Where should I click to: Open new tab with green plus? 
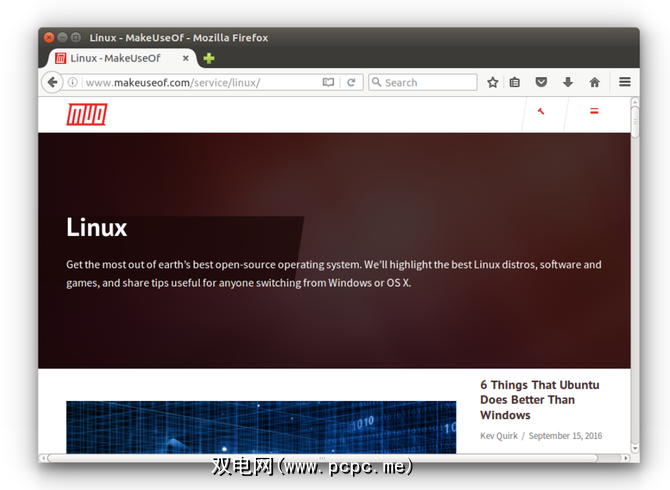209,58
